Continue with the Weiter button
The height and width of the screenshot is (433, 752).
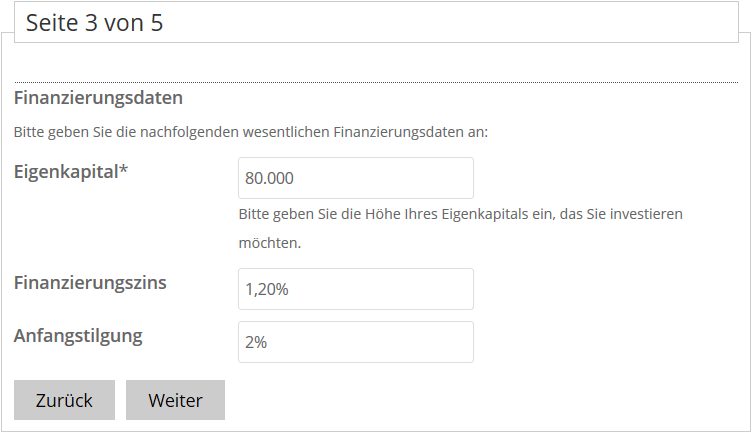[175, 400]
